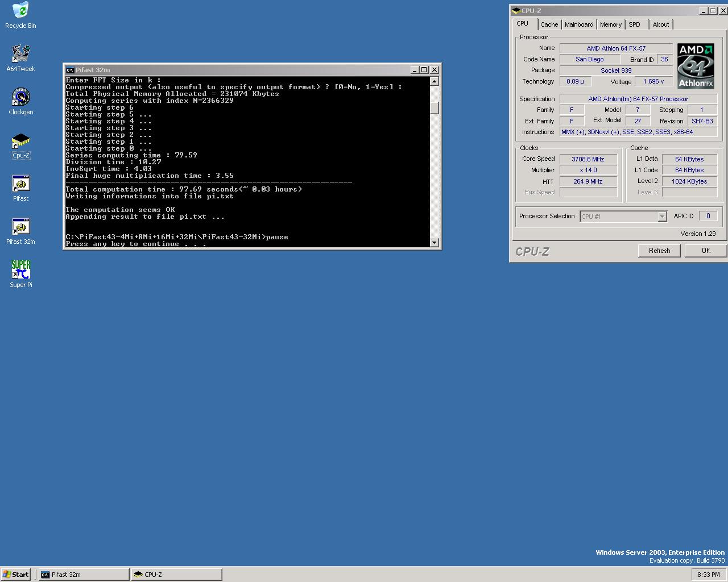Open the Start menu
This screenshot has height=582, width=728.
[16, 575]
